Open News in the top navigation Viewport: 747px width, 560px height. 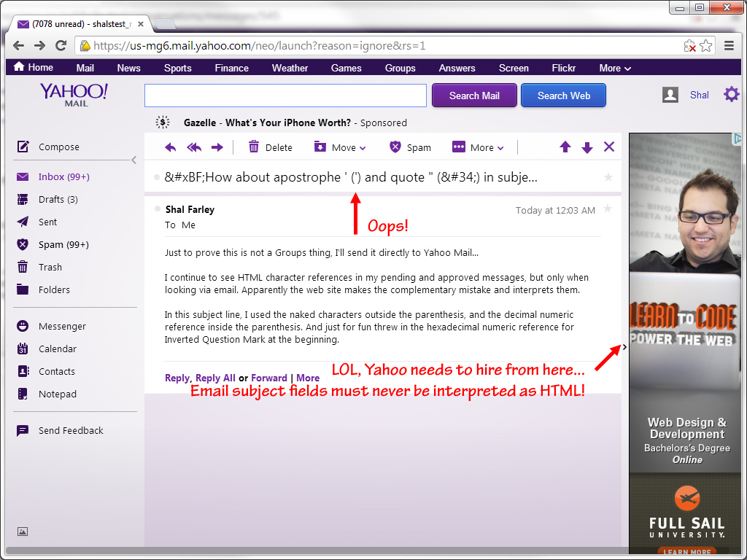pos(128,68)
